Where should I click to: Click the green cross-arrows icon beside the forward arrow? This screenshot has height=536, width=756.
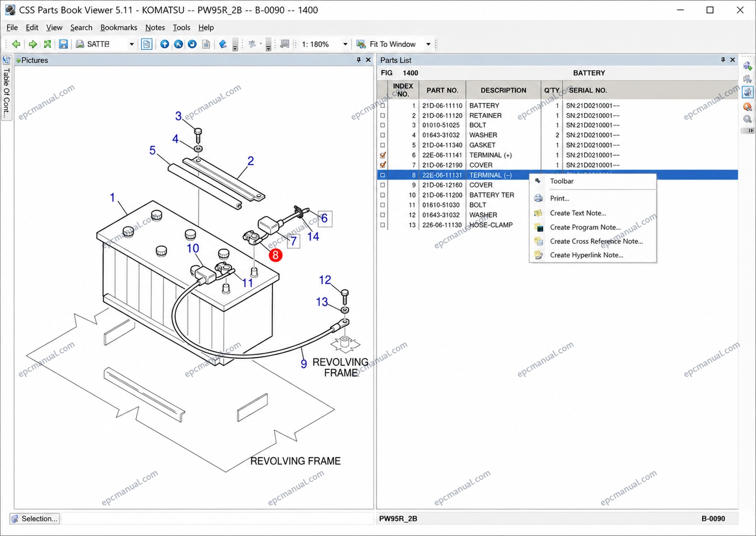coord(47,44)
